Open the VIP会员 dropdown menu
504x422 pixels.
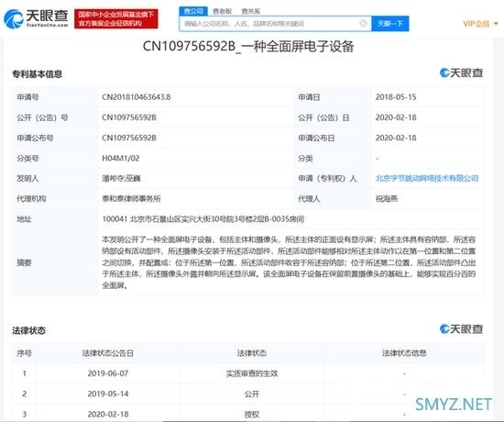pos(480,24)
